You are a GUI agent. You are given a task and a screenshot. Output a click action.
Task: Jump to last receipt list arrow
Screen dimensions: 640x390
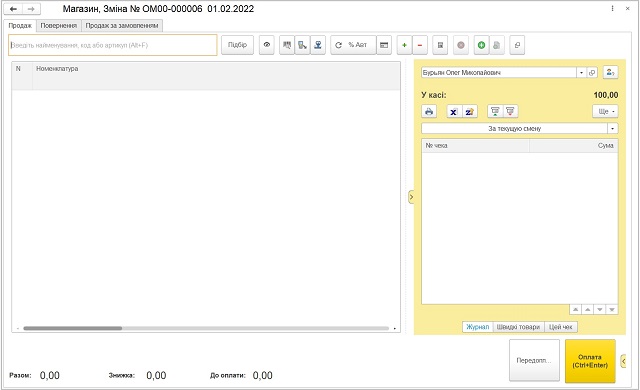coord(612,310)
